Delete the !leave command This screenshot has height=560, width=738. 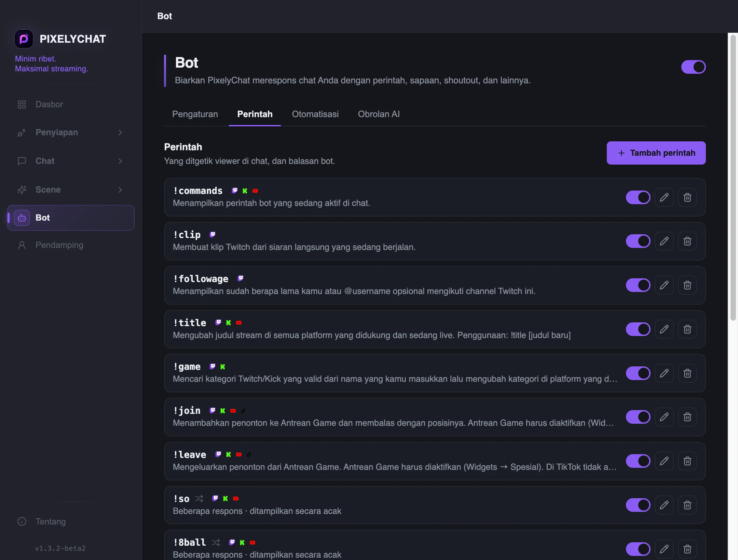(687, 461)
